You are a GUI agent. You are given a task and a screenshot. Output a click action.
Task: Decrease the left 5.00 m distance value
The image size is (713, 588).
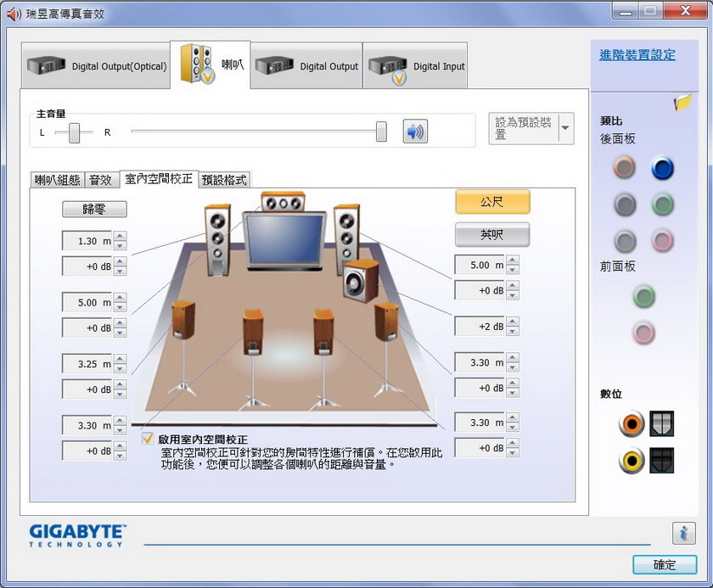(120, 308)
